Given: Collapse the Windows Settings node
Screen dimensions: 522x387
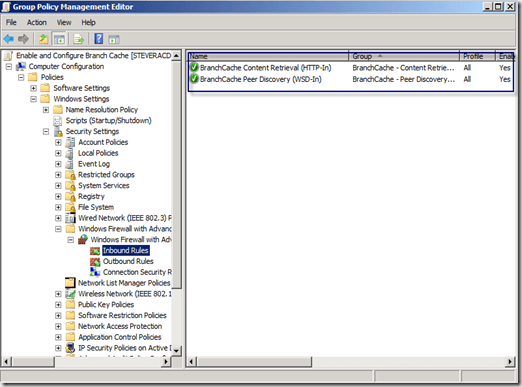Looking at the screenshot, I should pyautogui.click(x=34, y=99).
